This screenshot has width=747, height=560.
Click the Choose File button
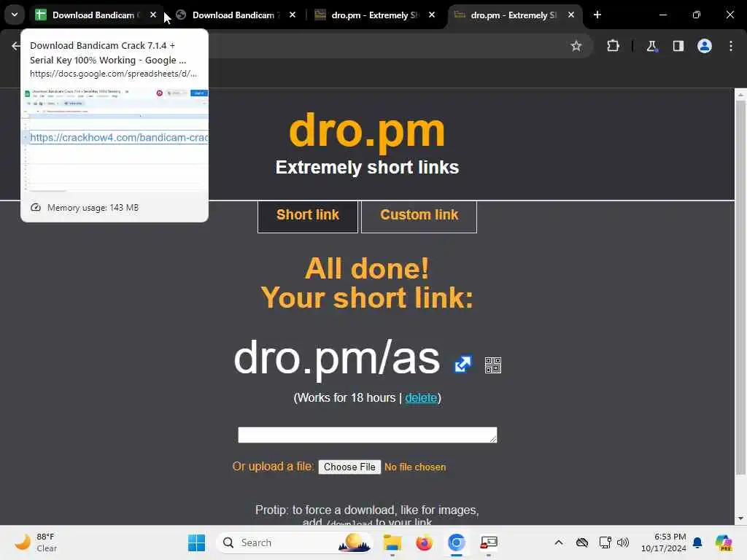tap(349, 467)
